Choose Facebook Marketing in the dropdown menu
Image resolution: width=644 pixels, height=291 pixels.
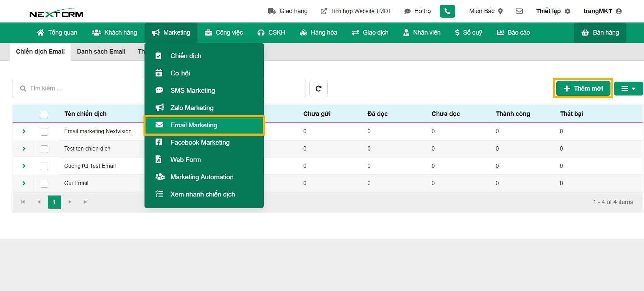(x=200, y=142)
